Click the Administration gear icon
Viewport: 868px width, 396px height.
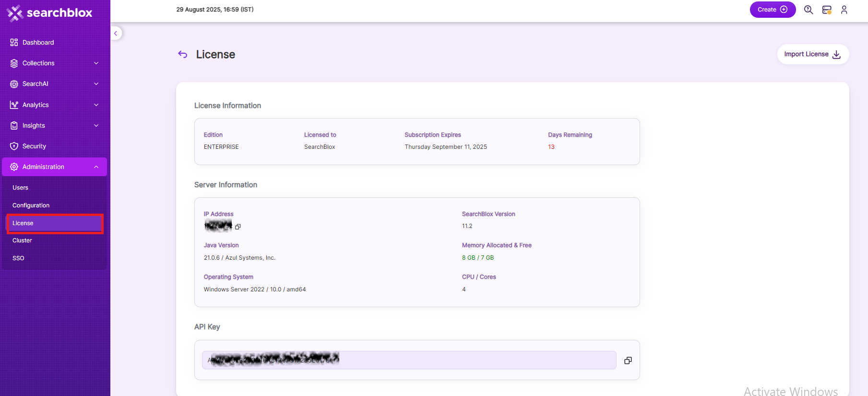pos(14,167)
